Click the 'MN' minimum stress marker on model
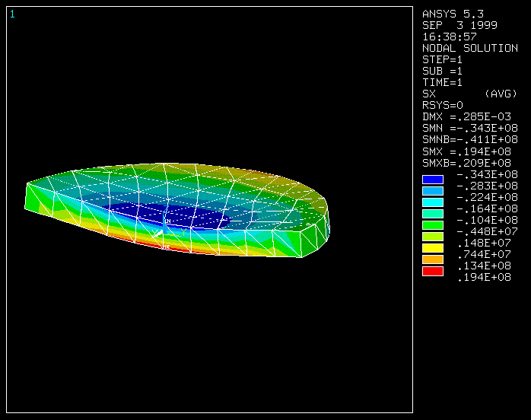This screenshot has width=531, height=420. (x=168, y=221)
